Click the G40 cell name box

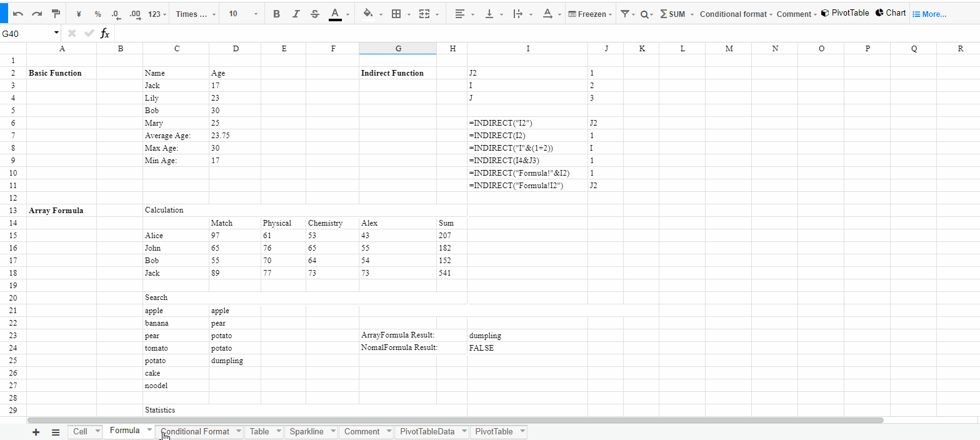pos(30,33)
